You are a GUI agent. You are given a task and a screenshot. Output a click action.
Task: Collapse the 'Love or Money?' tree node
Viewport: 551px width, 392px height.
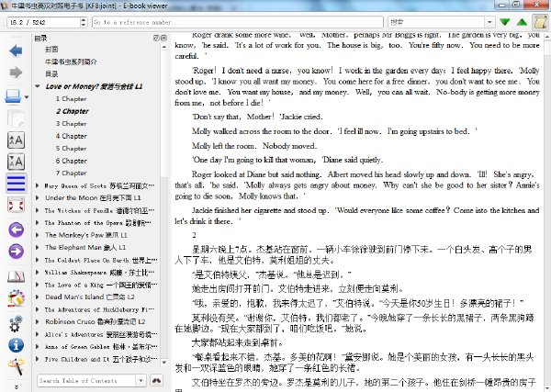coord(38,86)
